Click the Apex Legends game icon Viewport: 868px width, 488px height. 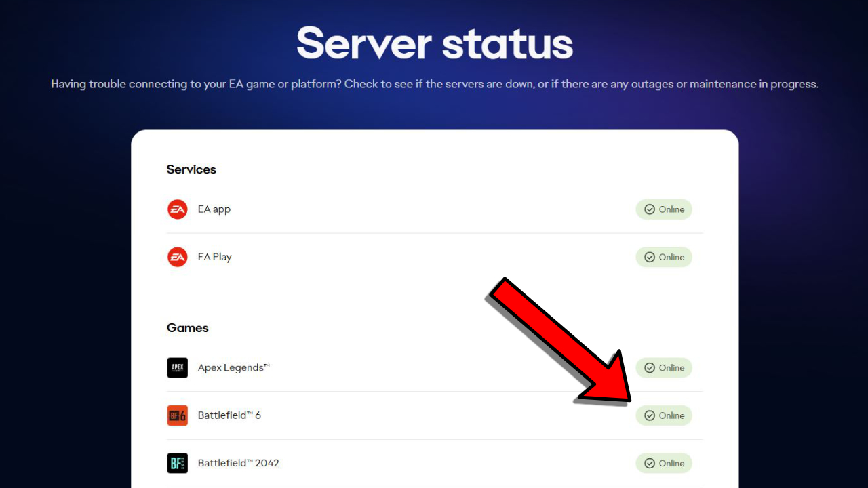pos(177,368)
